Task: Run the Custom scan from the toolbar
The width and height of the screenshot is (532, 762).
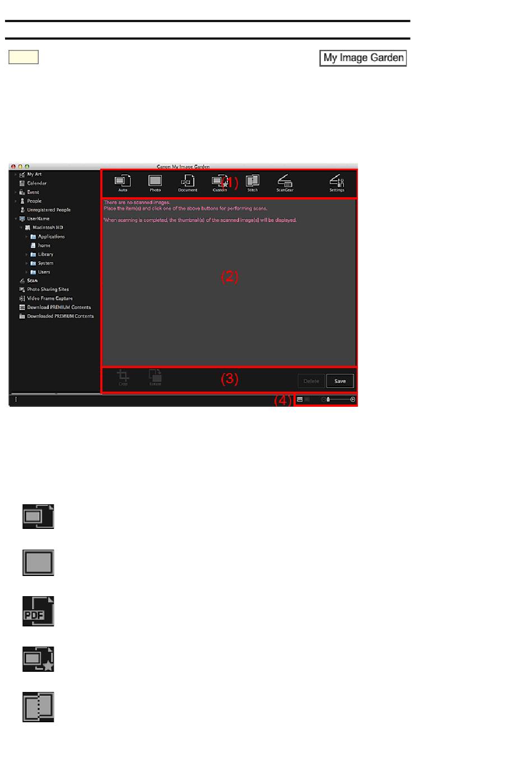Action: [x=220, y=183]
